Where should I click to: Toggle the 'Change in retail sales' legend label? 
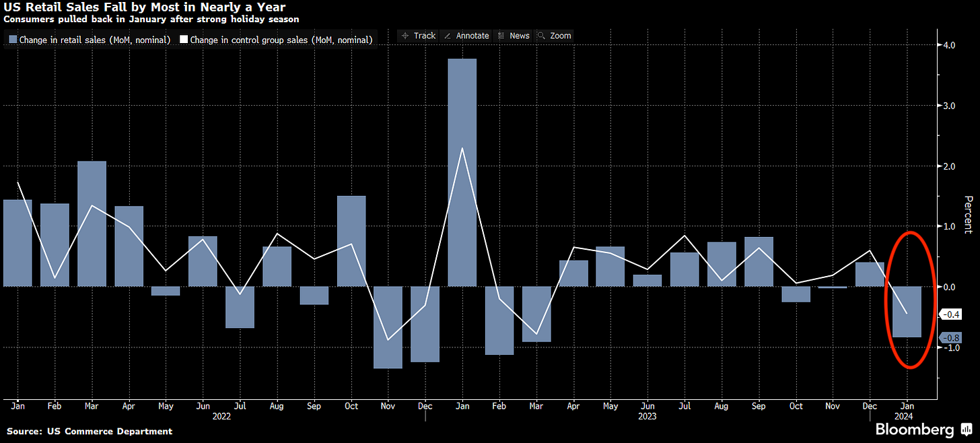coord(94,40)
